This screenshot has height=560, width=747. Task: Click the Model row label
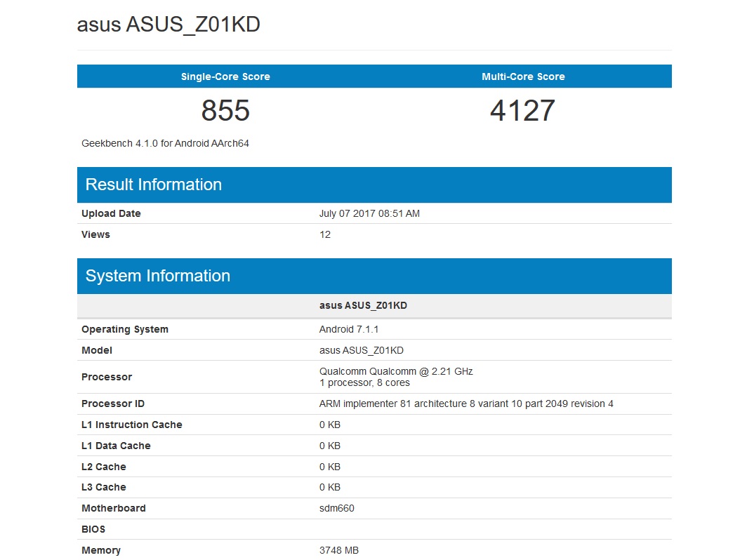click(x=97, y=350)
